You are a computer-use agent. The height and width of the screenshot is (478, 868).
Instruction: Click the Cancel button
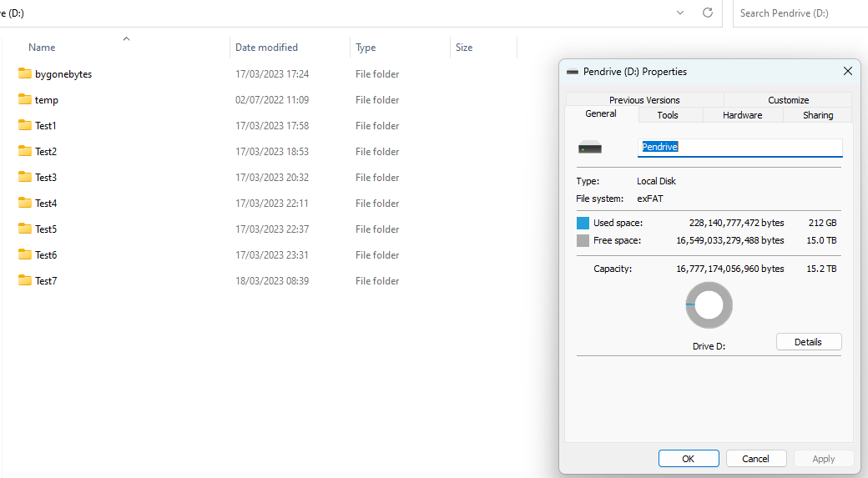tap(755, 459)
